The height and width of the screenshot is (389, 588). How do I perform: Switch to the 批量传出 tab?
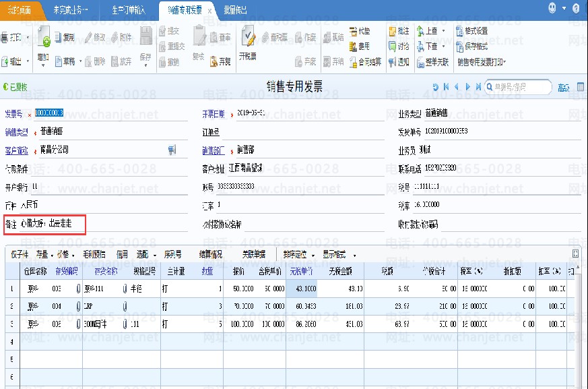(x=234, y=10)
